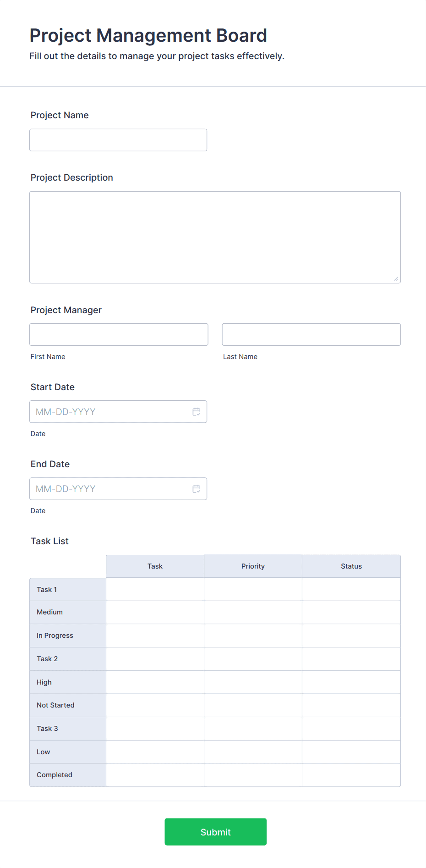Submit the project management form
The height and width of the screenshot is (868, 426).
(x=215, y=832)
